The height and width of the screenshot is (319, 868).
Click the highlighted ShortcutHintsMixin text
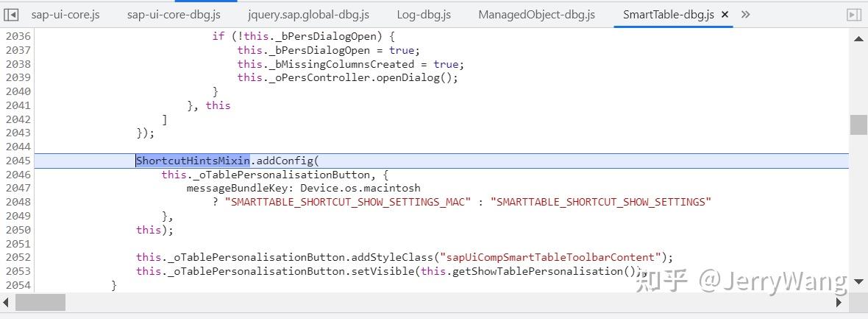(193, 161)
